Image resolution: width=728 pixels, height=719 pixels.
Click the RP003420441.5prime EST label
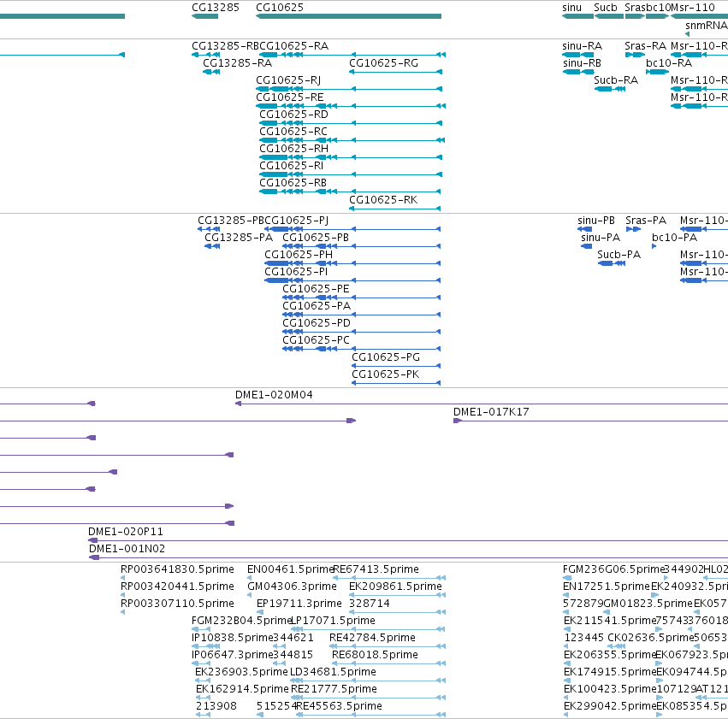(177, 586)
